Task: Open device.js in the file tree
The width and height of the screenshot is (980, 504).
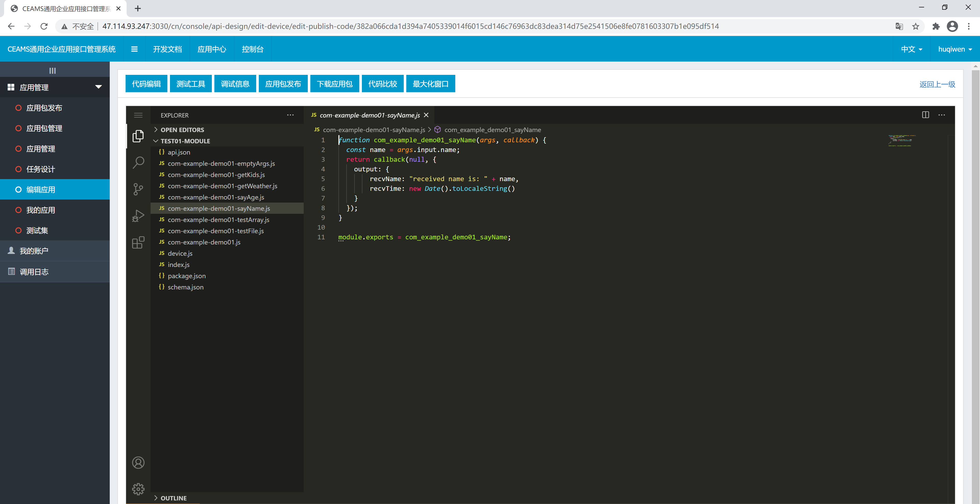Action: click(227, 253)
